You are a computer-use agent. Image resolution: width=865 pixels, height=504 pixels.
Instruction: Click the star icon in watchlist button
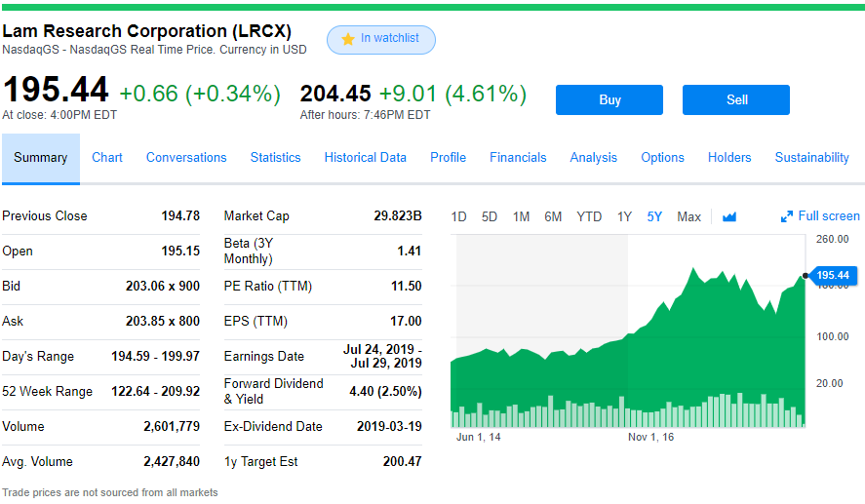347,39
